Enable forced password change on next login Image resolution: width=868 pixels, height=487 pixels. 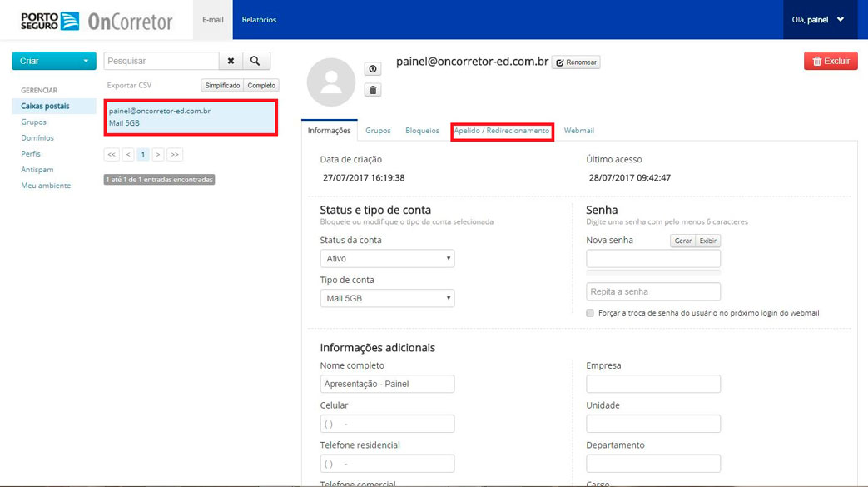[590, 313]
